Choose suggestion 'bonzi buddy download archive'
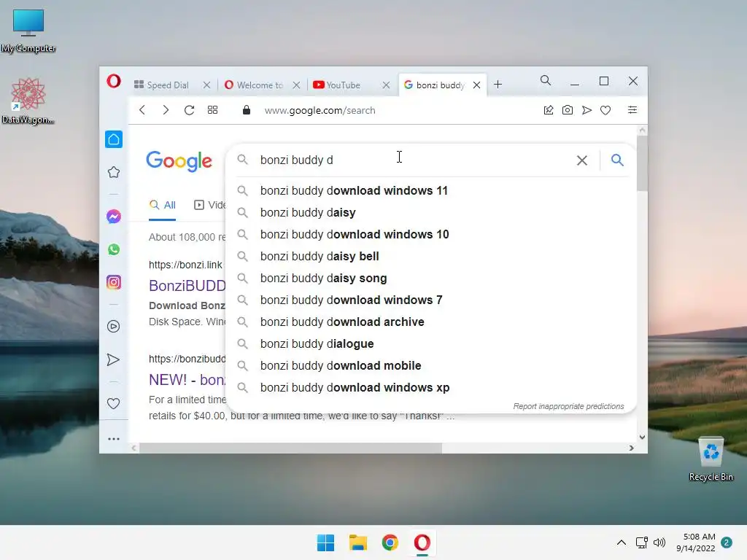This screenshot has height=560, width=747. tap(431, 322)
